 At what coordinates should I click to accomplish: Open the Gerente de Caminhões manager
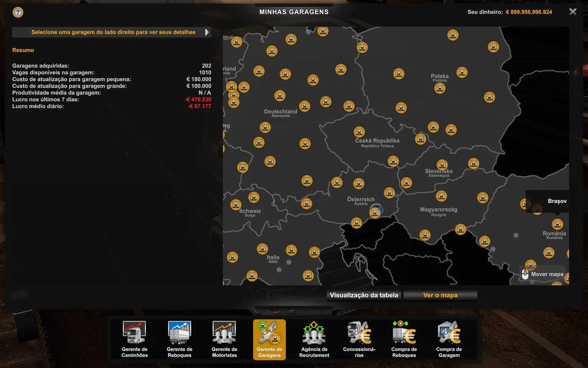134,339
